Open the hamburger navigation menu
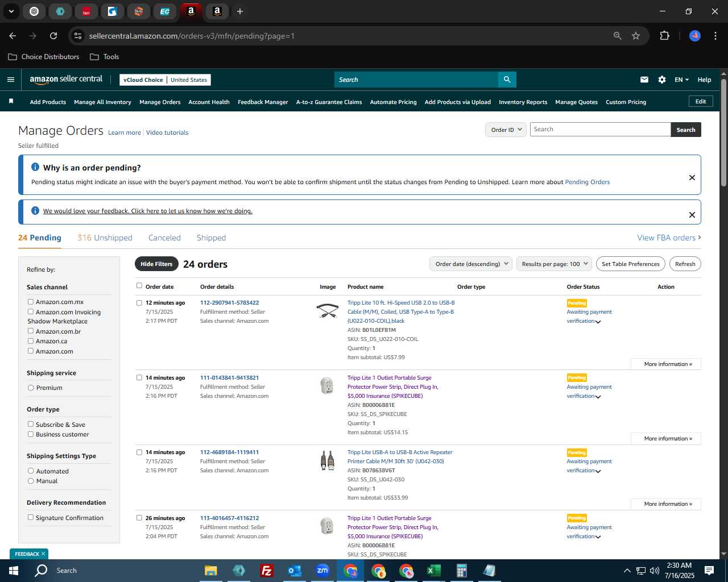 coord(11,80)
